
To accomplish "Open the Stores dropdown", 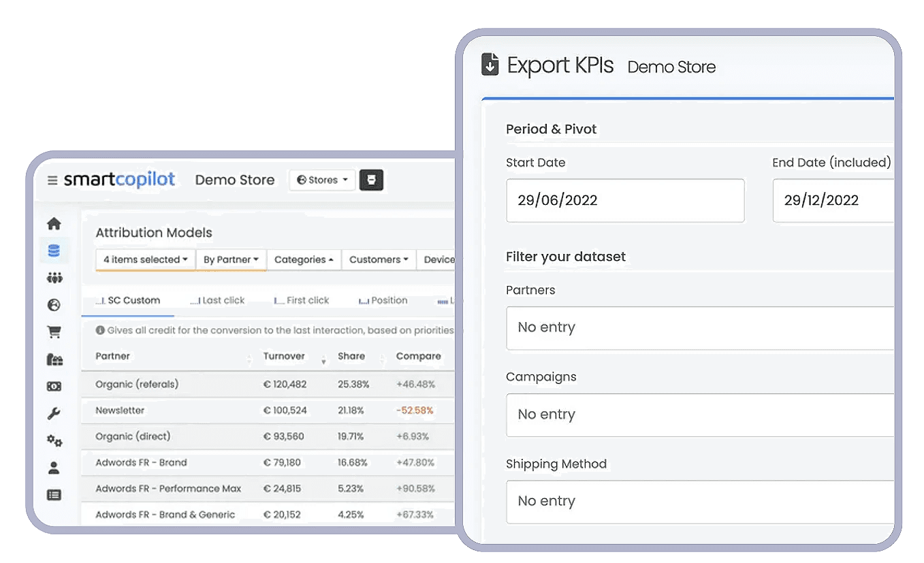I will coord(322,180).
